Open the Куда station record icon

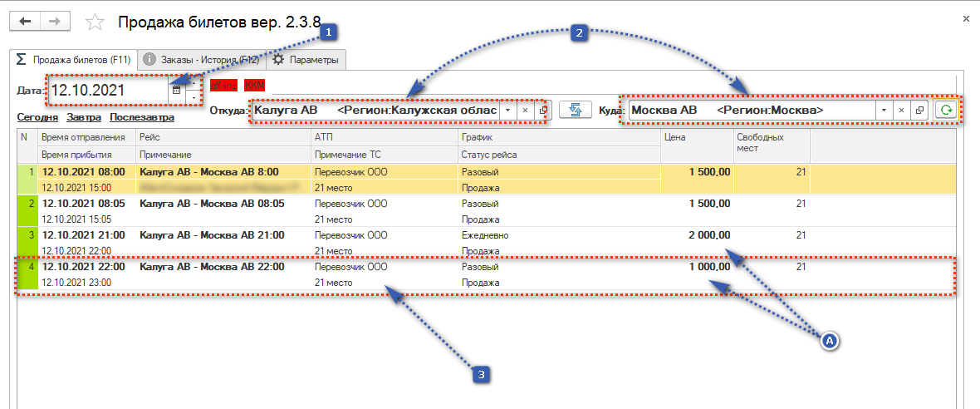(919, 110)
